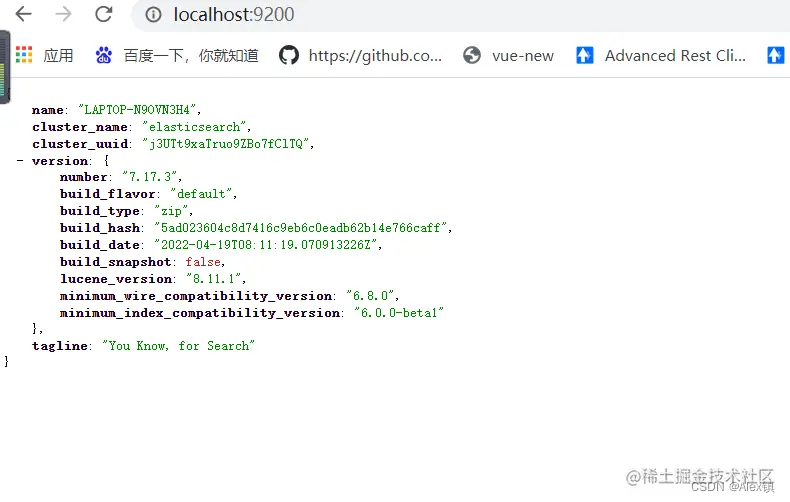Select the number key
The width and height of the screenshot is (790, 502).
[83, 177]
